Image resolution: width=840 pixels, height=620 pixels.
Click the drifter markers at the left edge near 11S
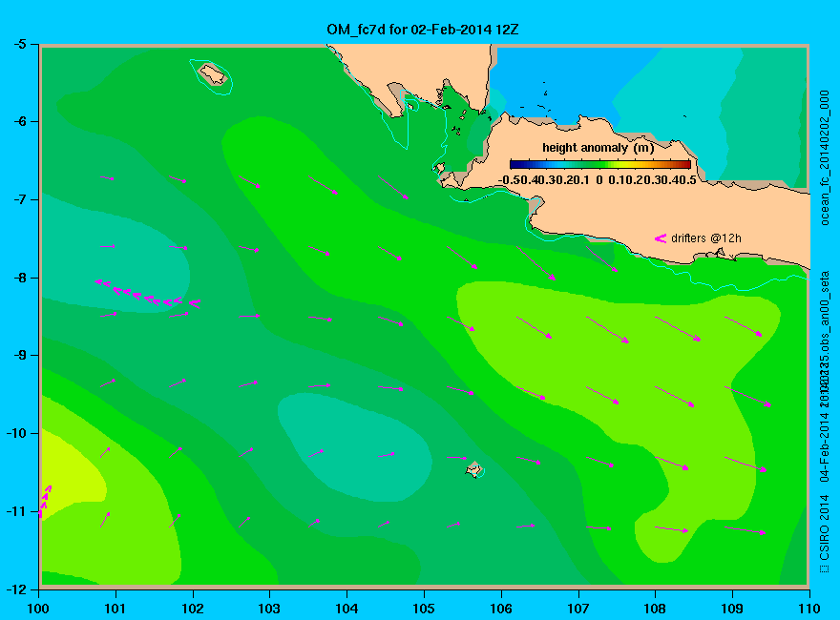point(44,501)
